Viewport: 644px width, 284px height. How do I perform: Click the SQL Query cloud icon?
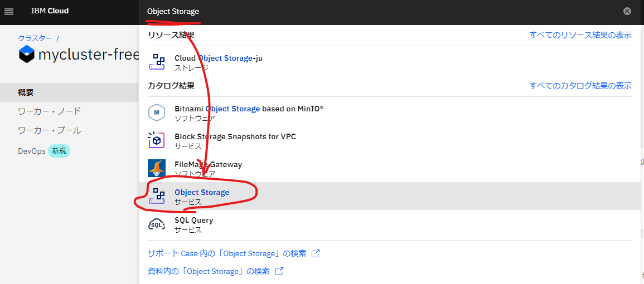(157, 224)
